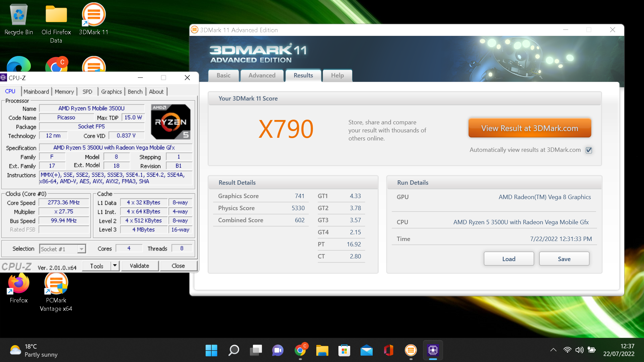Click the Threads count value 8
Viewport: 644px width, 362px height.
(182, 248)
